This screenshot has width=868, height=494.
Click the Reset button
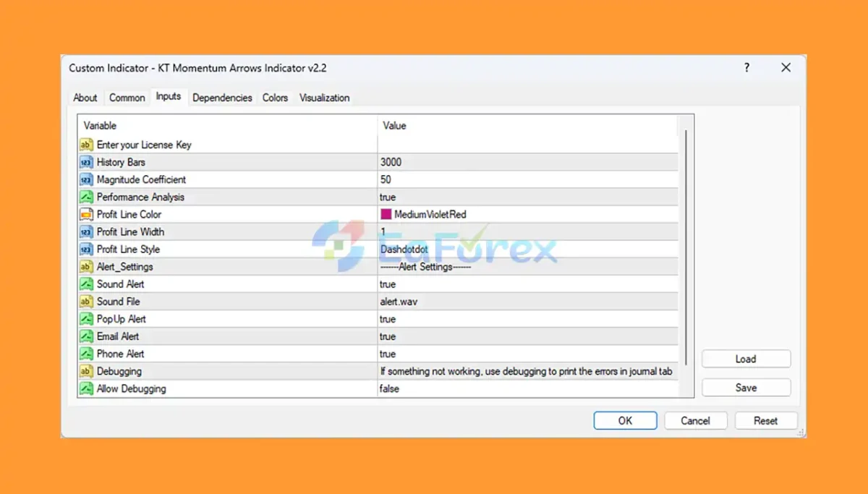click(x=766, y=420)
